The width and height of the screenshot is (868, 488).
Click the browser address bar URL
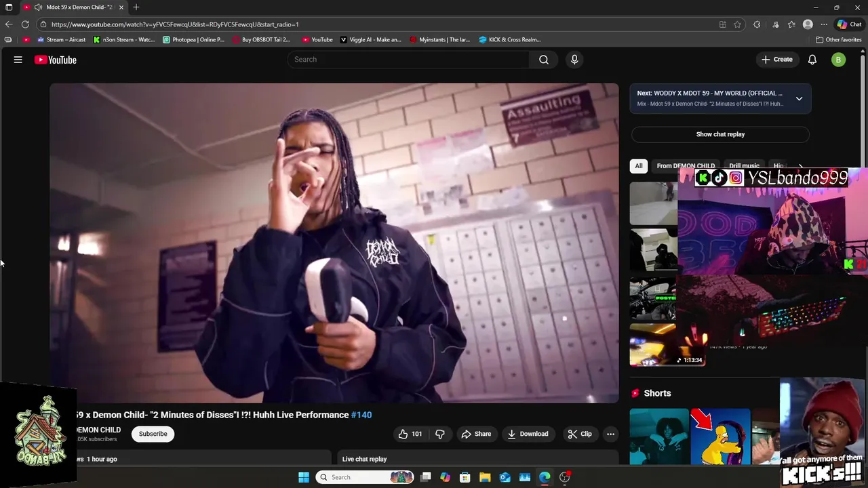175,24
